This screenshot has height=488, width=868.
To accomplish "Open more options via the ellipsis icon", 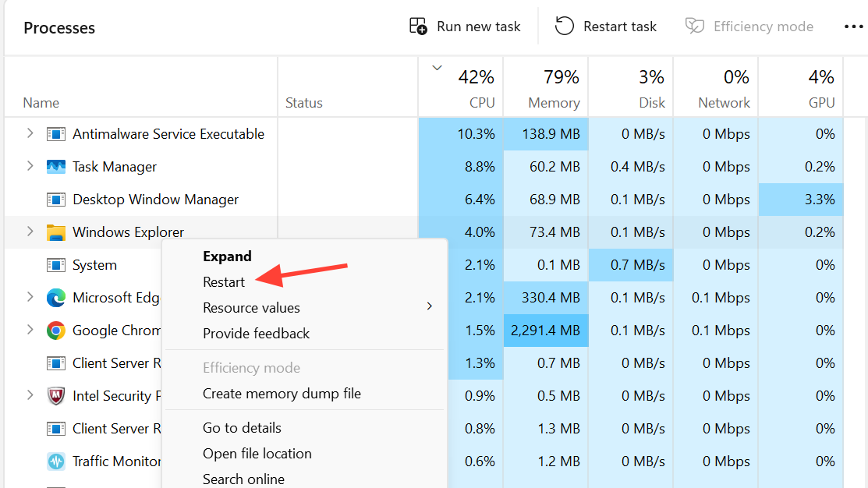I will coord(854,26).
